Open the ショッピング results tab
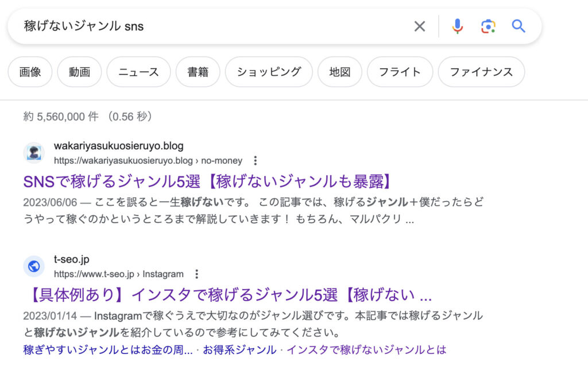 [x=269, y=72]
